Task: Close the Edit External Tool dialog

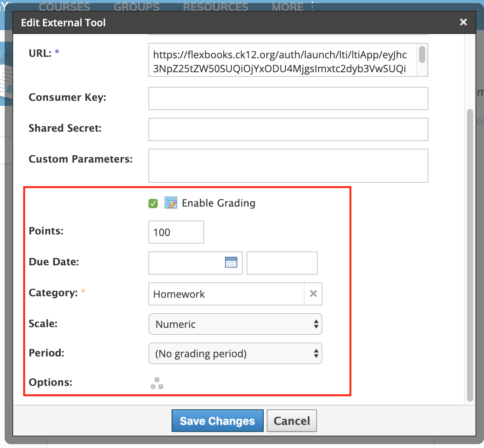Action: click(x=464, y=22)
